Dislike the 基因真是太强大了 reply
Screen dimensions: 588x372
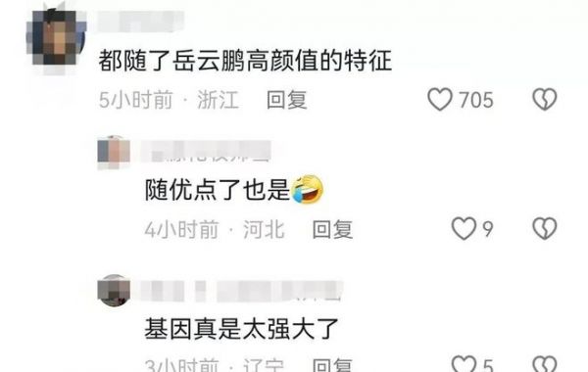(x=545, y=363)
